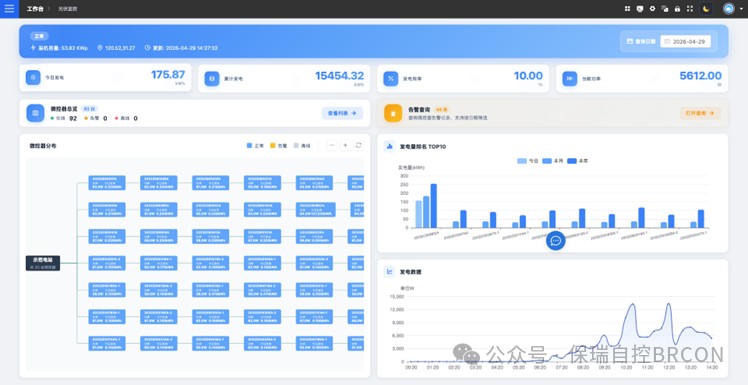This screenshot has height=385, width=748.
Task: Click the 微控器分布 panel title
Action: pyautogui.click(x=43, y=146)
